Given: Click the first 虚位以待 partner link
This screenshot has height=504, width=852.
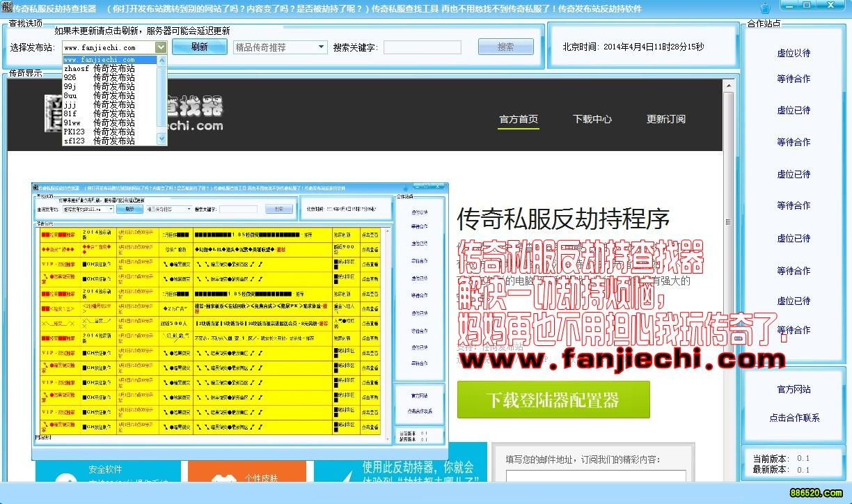Looking at the screenshot, I should pos(794,53).
